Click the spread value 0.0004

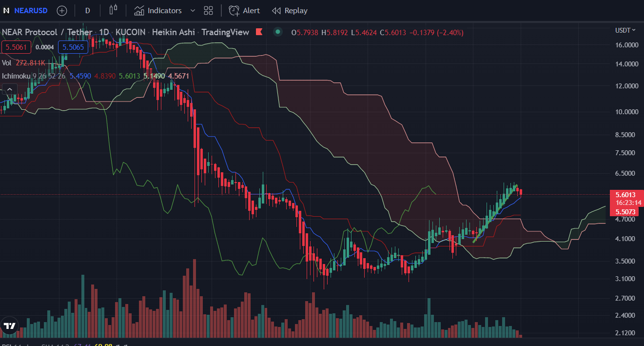tap(45, 47)
